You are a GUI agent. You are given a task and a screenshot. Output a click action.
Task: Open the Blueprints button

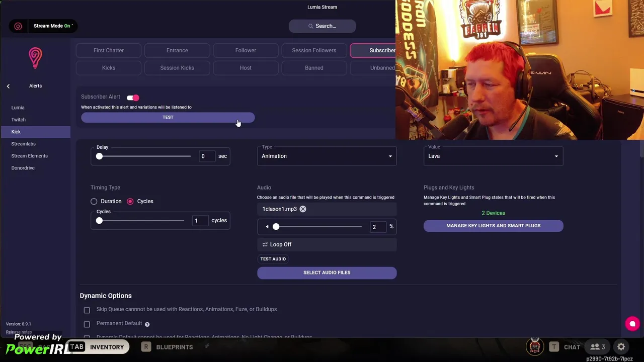pos(168,347)
